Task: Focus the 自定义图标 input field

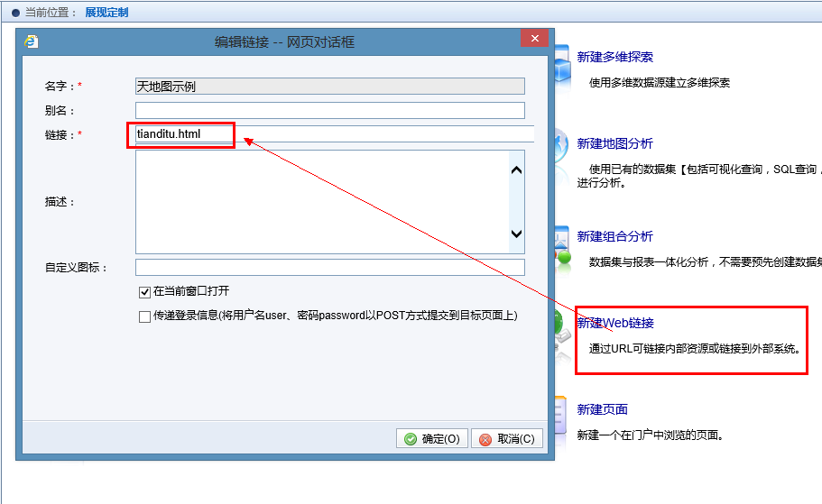Action: pos(329,267)
